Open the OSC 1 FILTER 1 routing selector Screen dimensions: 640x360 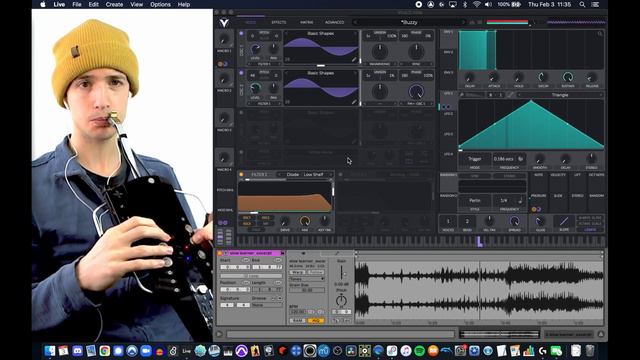264,64
